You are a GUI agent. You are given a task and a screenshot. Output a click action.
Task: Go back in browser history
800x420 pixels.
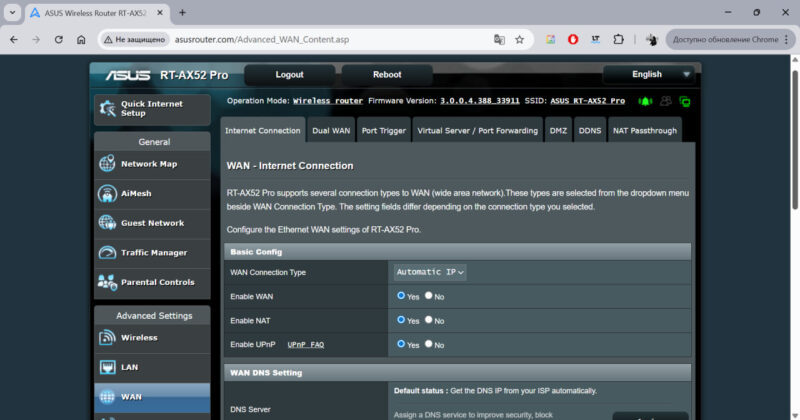click(x=14, y=39)
